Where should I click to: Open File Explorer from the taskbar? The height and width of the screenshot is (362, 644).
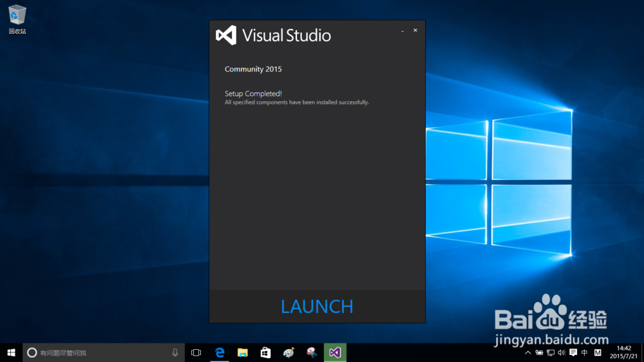pyautogui.click(x=243, y=352)
